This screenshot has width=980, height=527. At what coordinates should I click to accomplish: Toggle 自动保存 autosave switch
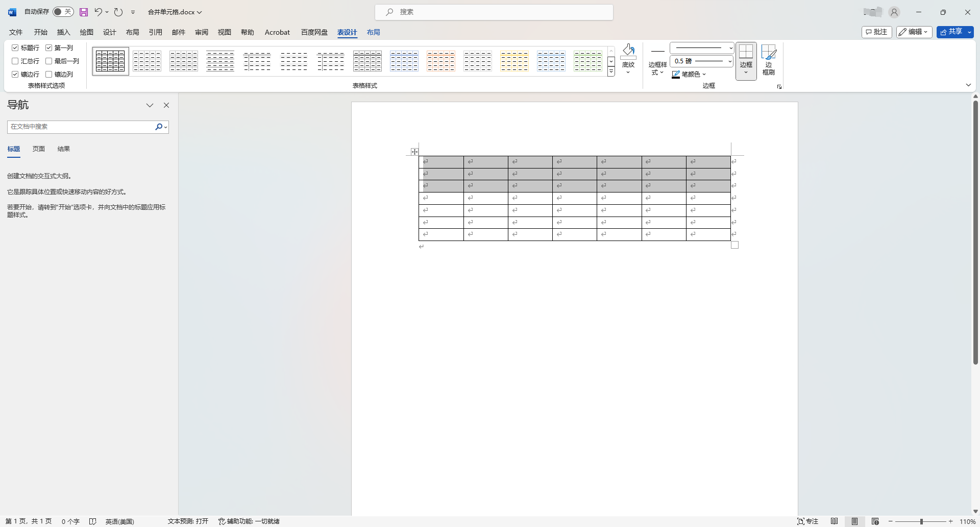(x=63, y=12)
